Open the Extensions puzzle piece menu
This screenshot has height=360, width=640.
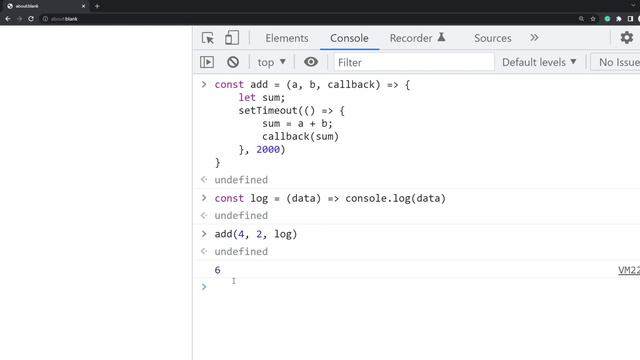(x=619, y=19)
